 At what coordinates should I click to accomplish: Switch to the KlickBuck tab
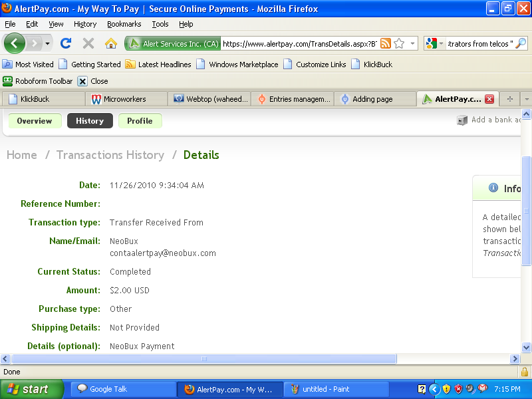coord(43,99)
